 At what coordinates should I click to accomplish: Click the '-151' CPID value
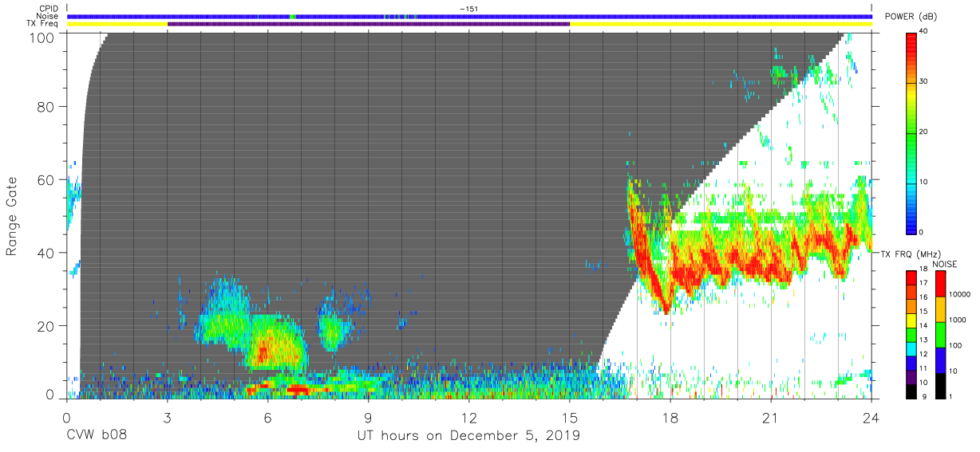(x=469, y=9)
